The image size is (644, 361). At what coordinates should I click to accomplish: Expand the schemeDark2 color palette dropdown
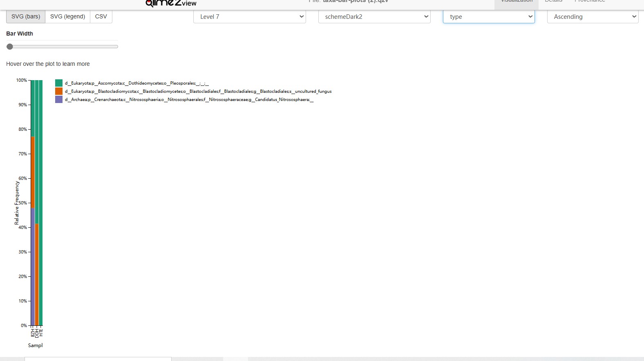click(x=374, y=17)
